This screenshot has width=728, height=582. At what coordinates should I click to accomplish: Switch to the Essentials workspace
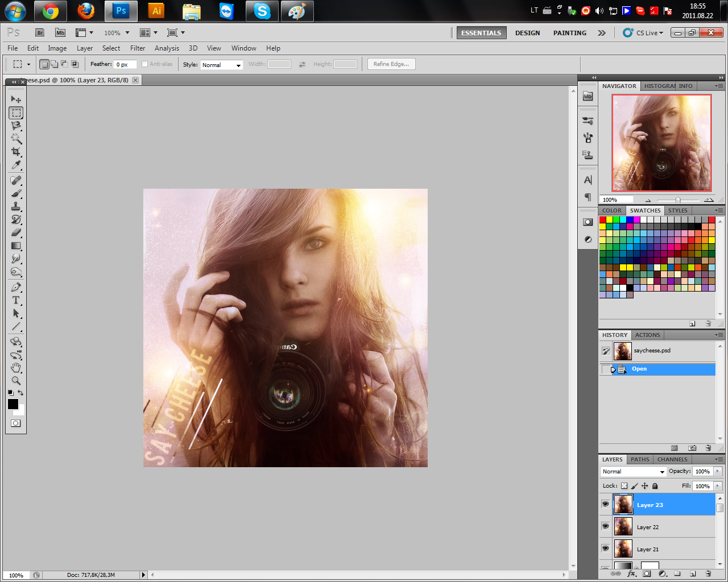(x=481, y=33)
